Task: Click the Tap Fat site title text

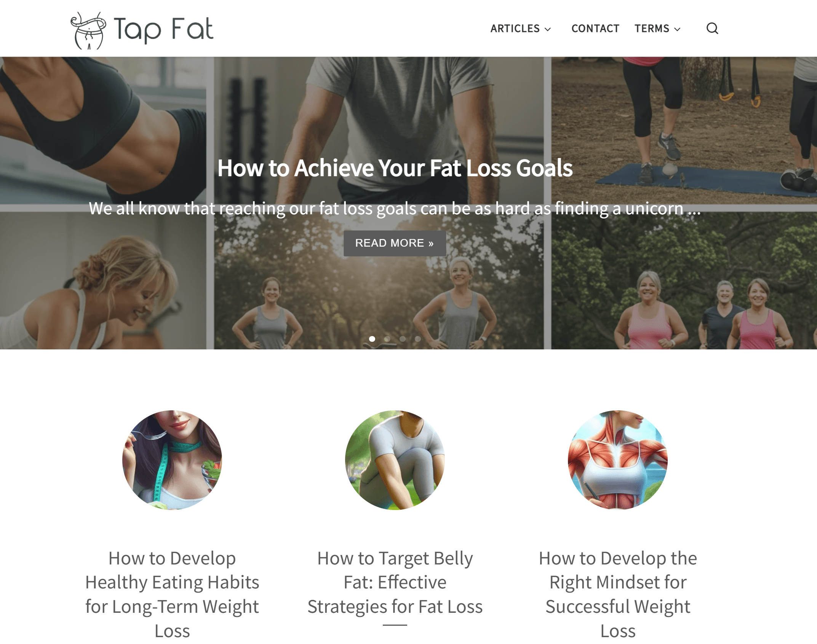Action: point(163,30)
